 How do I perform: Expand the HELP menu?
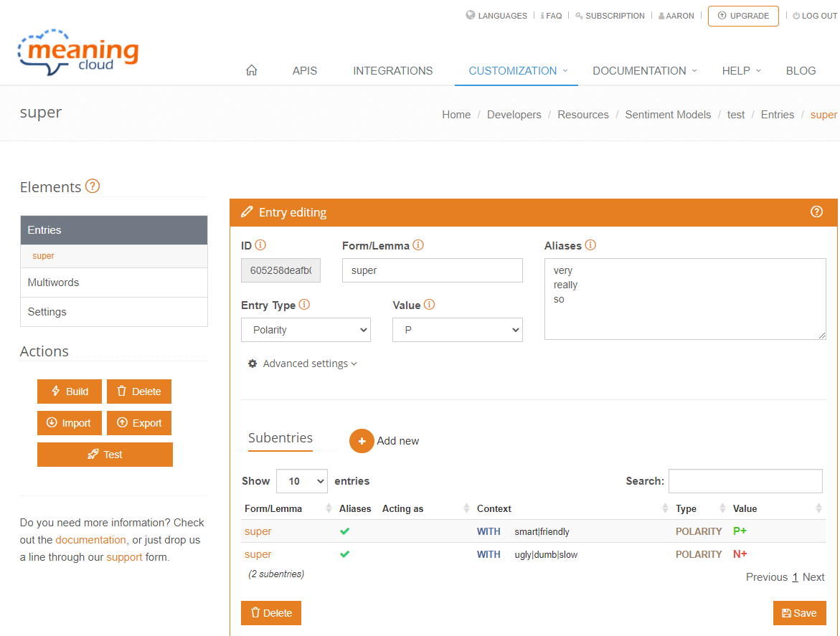(x=742, y=71)
